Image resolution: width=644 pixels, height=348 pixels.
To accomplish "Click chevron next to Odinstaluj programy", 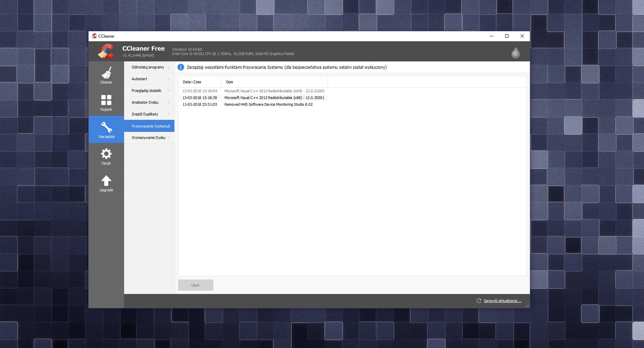I will 168,67.
